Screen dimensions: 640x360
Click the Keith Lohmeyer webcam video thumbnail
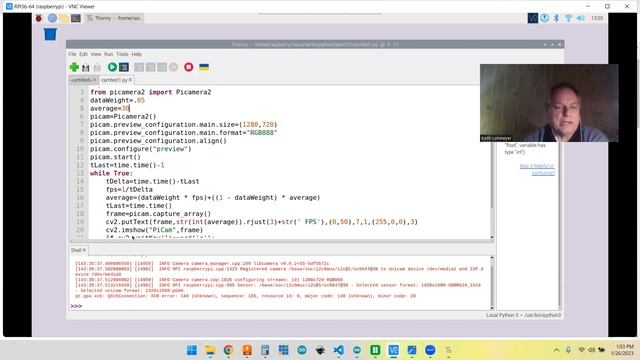[549, 103]
